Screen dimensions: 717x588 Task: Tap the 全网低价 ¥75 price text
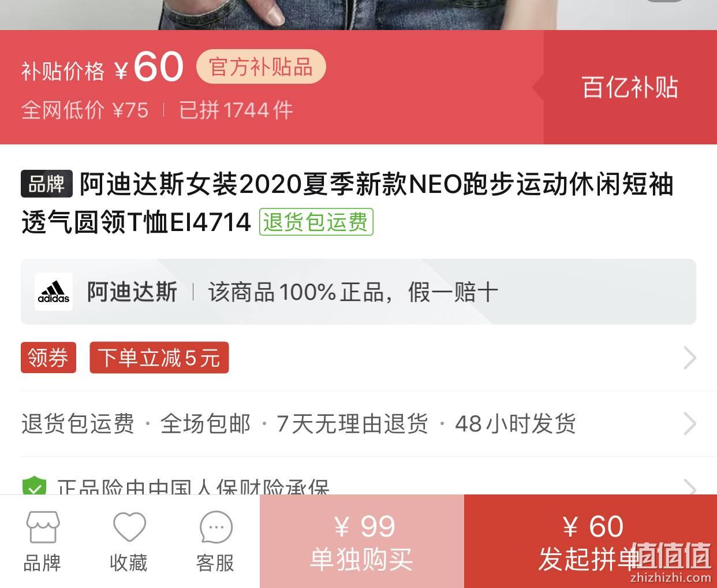85,110
